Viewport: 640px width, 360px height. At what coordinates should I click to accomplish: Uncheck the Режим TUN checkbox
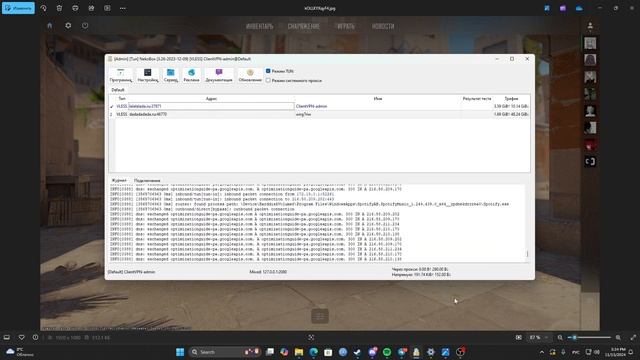pyautogui.click(x=268, y=71)
